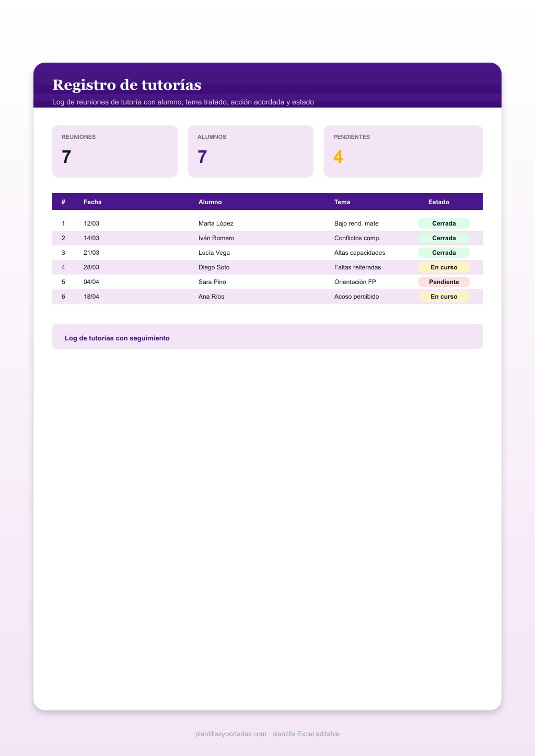The width and height of the screenshot is (535, 756).
Task: Select topic 'Bajo rend. mate'
Action: (356, 223)
